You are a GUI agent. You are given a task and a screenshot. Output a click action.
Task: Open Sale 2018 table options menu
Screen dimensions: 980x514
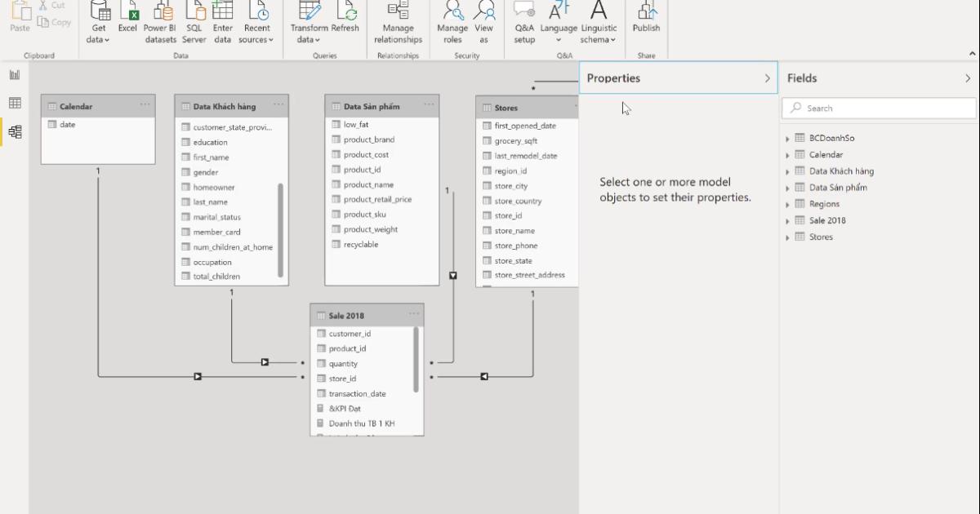click(x=414, y=315)
